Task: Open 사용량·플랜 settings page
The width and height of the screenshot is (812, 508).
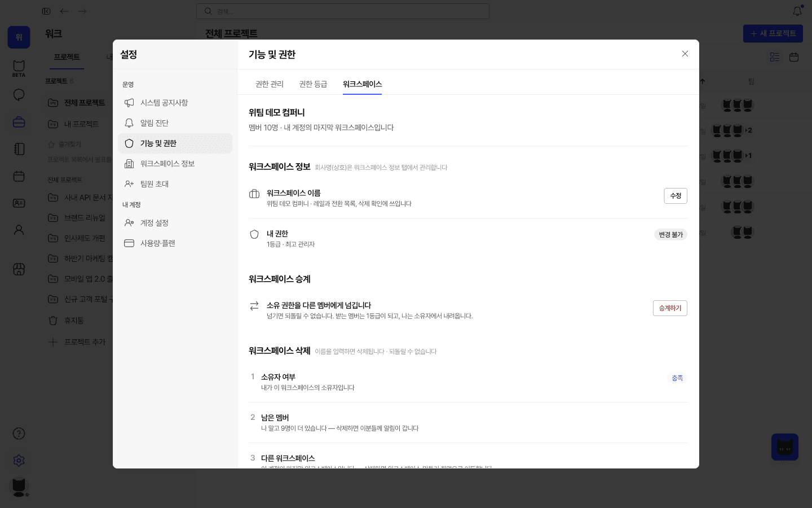Action: pyautogui.click(x=175, y=243)
